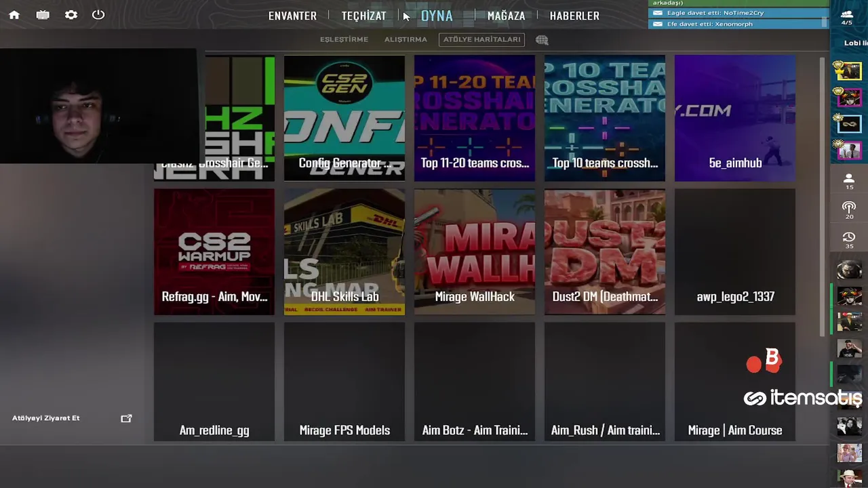Select the awp_lego2_1337 map tile
Screen dimensions: 868x488
735,251
